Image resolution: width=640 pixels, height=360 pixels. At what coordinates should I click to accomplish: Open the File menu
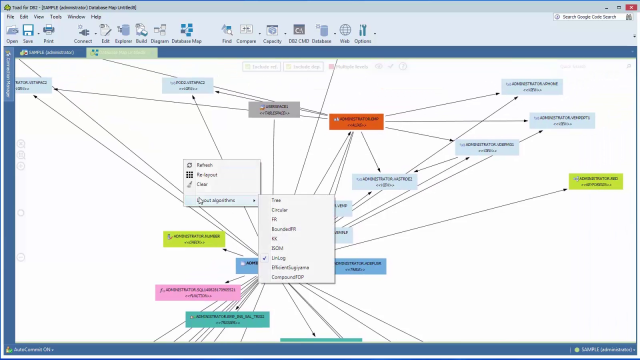[x=10, y=17]
